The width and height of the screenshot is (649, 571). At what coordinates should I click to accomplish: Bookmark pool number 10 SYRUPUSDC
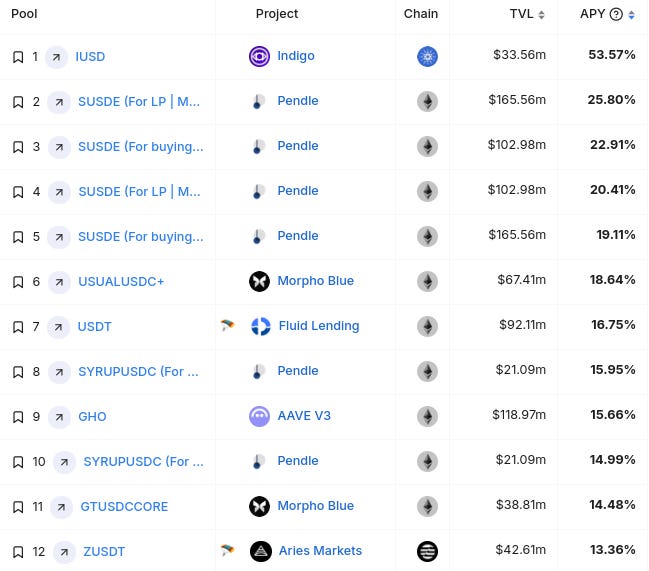(18, 462)
